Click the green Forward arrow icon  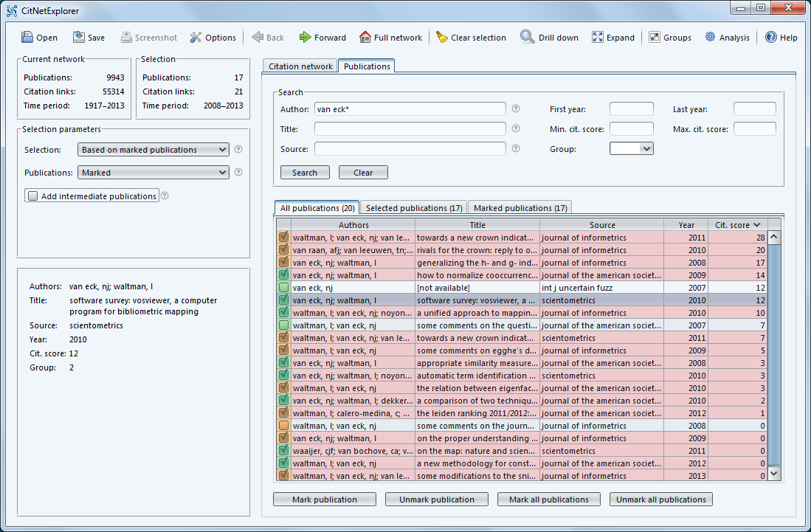click(305, 38)
